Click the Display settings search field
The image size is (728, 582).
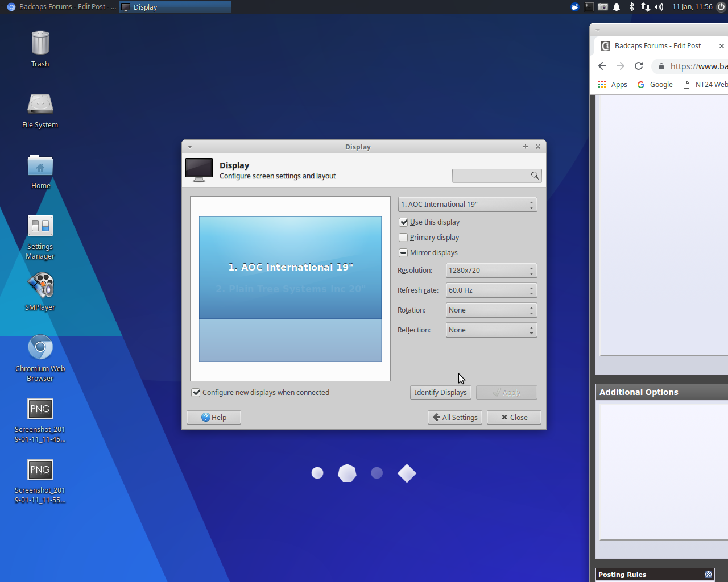[x=491, y=176]
